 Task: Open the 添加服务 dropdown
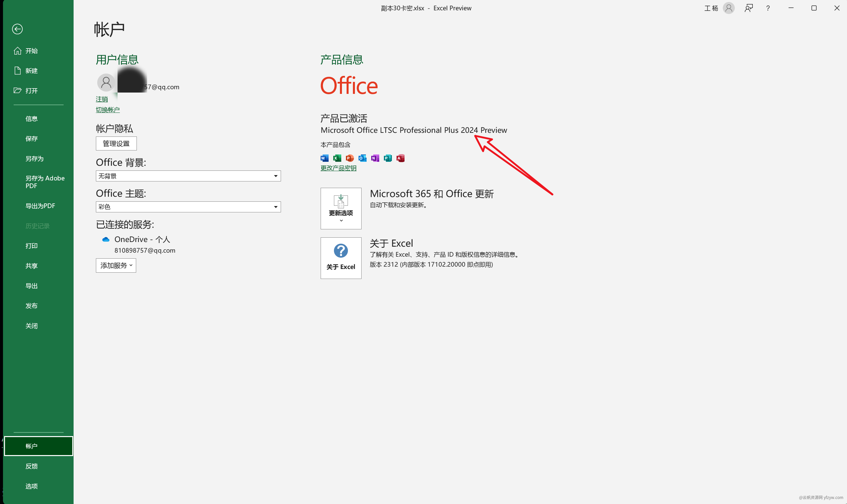pyautogui.click(x=116, y=266)
